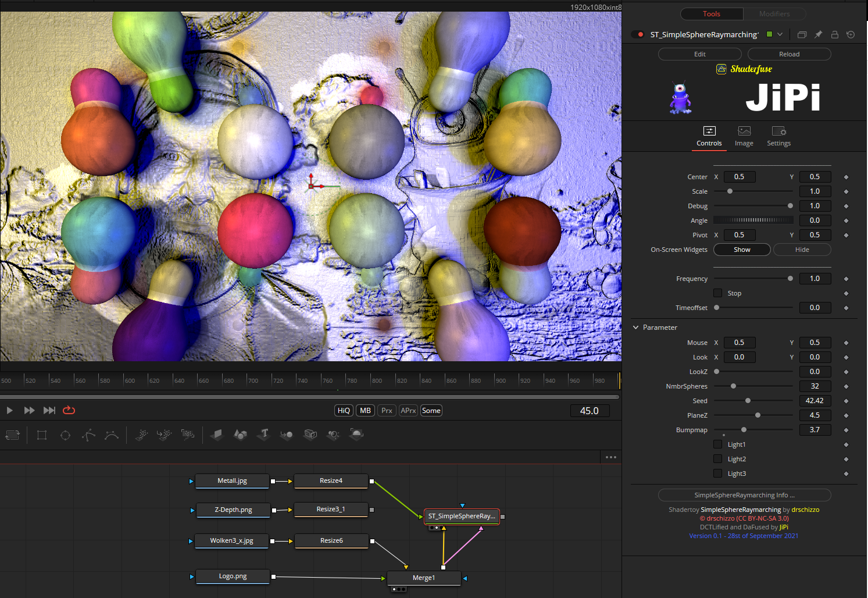This screenshot has height=598, width=868.
Task: Open SimpleSphereRaymarching Info button
Action: [x=744, y=495]
